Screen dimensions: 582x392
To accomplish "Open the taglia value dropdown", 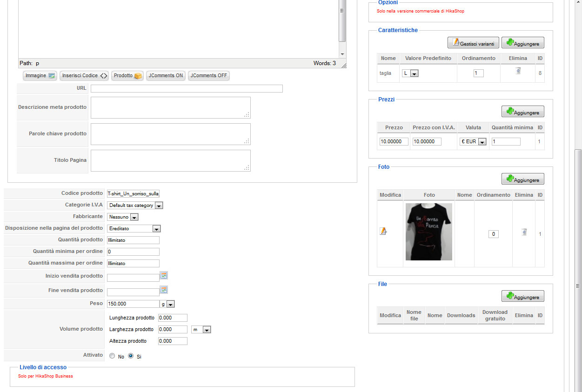I will point(410,73).
